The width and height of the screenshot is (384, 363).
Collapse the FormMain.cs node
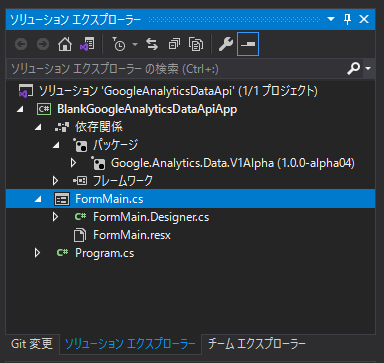point(38,199)
